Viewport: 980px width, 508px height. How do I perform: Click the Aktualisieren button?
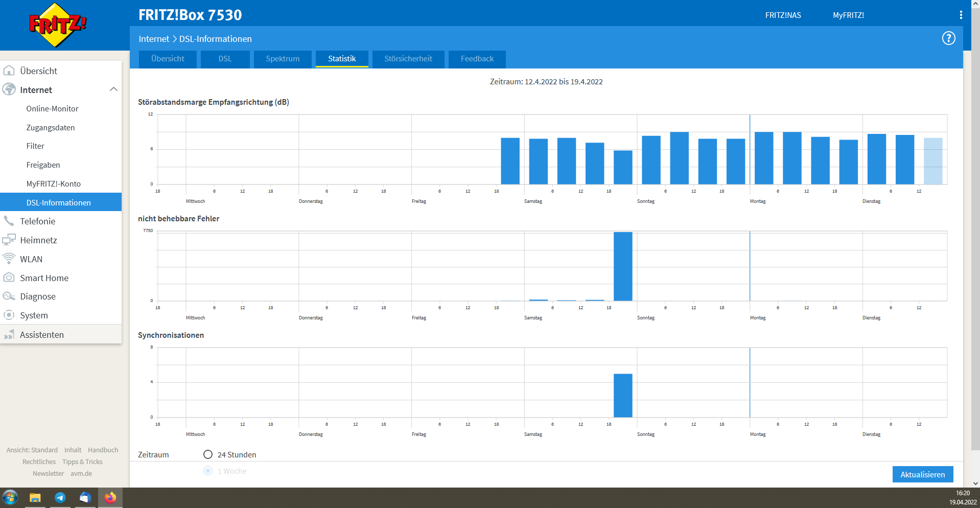pos(923,474)
